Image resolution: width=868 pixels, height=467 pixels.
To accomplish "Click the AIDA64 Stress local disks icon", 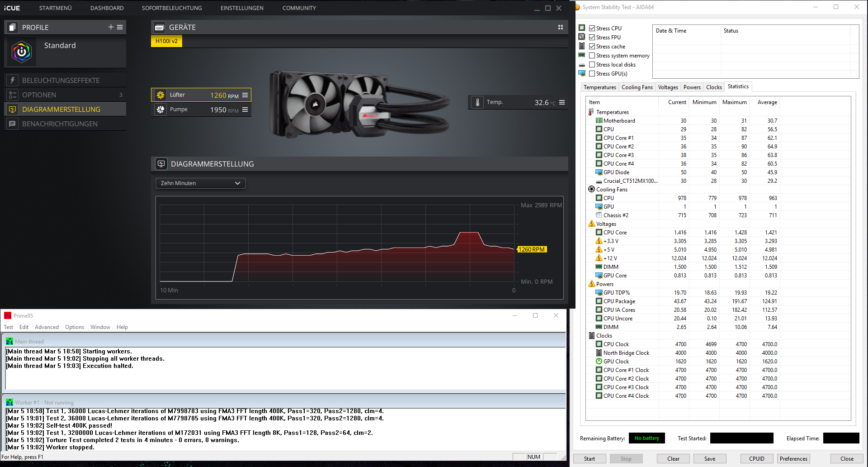I will [x=582, y=65].
